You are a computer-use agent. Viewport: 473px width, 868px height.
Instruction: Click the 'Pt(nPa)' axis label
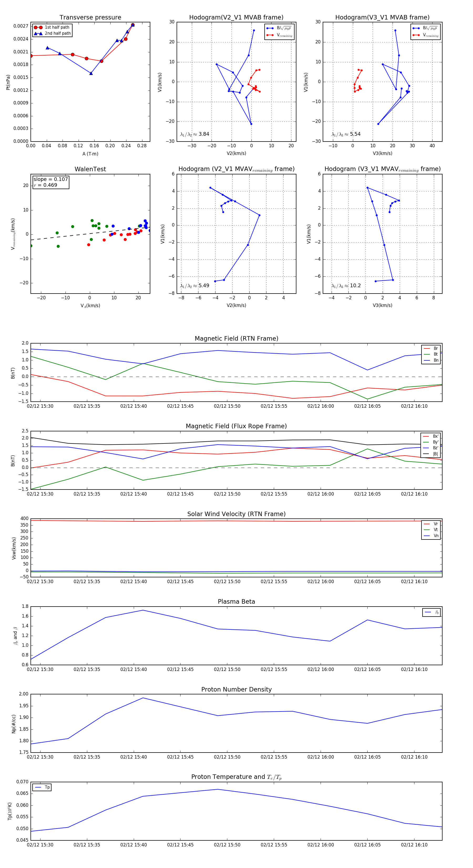point(8,82)
